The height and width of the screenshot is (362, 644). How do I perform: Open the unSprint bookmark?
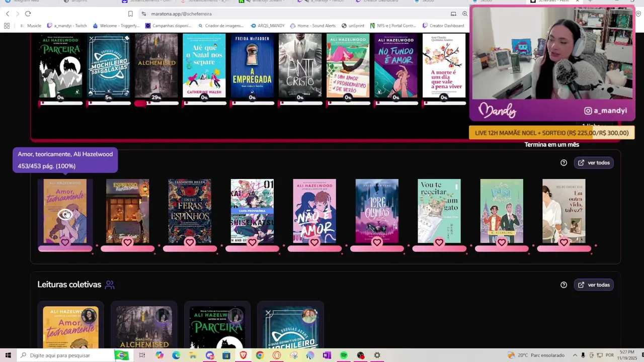[353, 26]
